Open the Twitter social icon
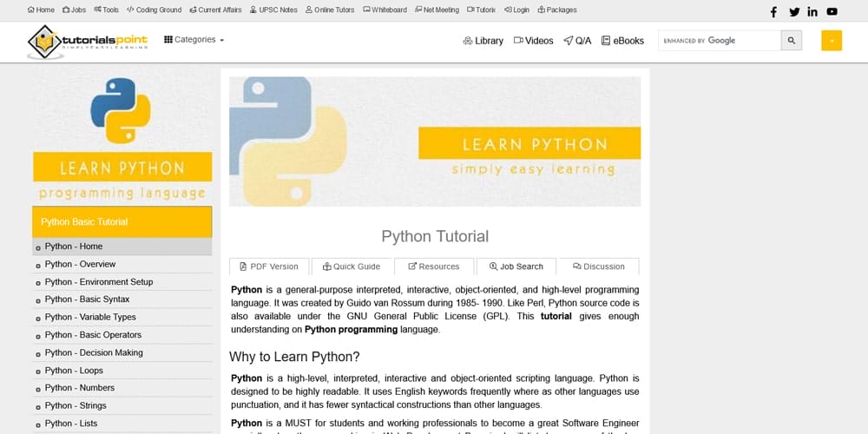Screen dimensions: 868x434 pyautogui.click(x=793, y=11)
